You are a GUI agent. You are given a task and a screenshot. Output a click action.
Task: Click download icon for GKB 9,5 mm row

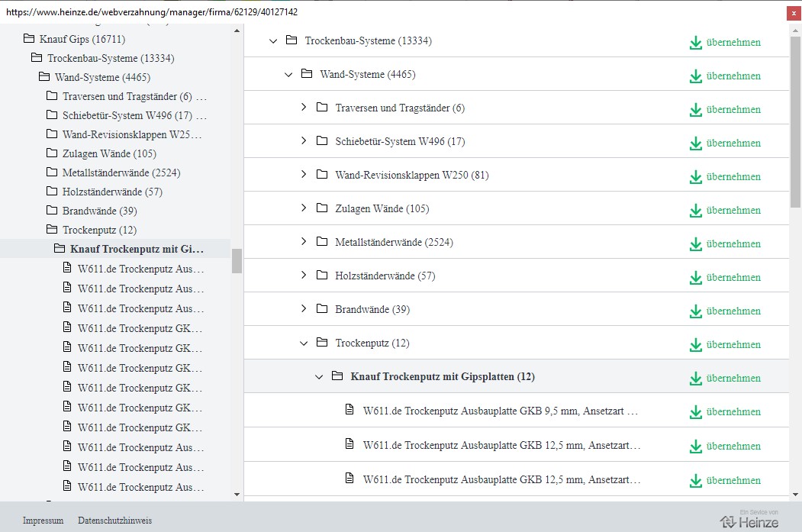696,412
